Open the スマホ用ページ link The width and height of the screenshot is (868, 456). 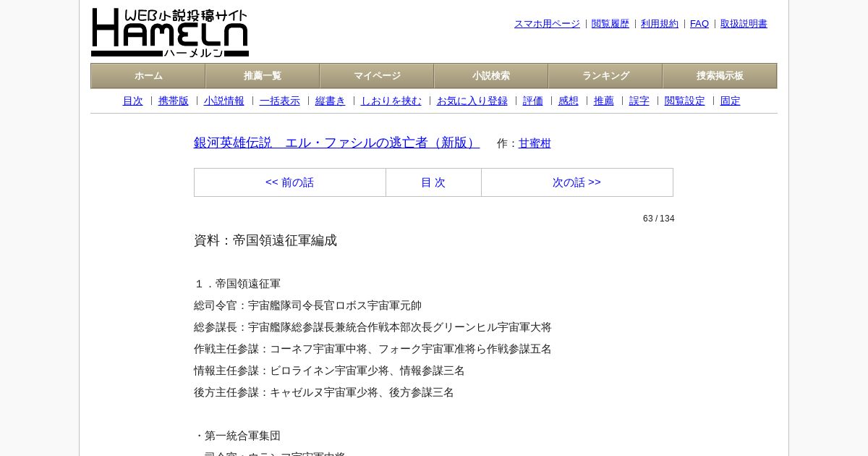click(547, 24)
